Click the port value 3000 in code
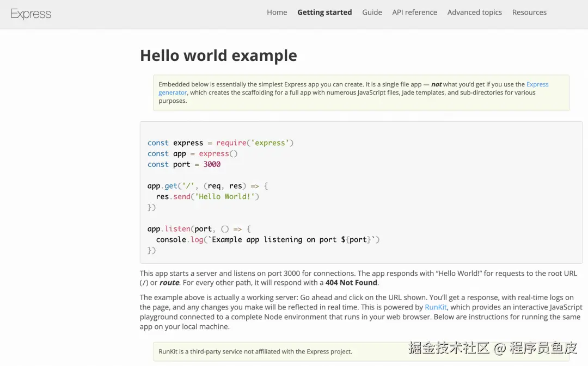588x366 pixels. pos(212,164)
